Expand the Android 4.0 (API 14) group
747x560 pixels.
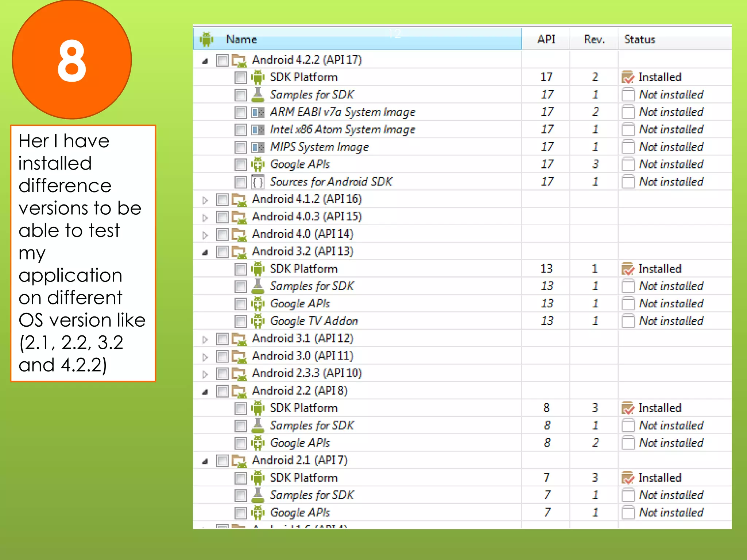click(x=205, y=235)
